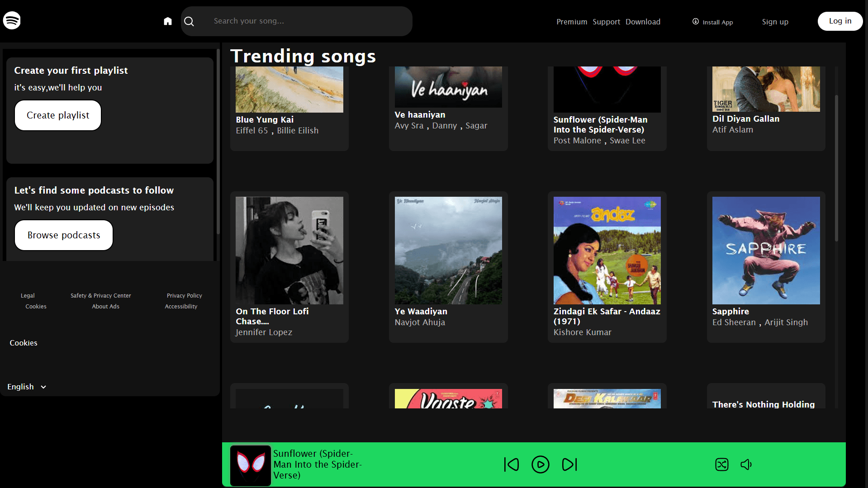The image size is (868, 488).
Task: Select the Support tab
Action: (606, 21)
